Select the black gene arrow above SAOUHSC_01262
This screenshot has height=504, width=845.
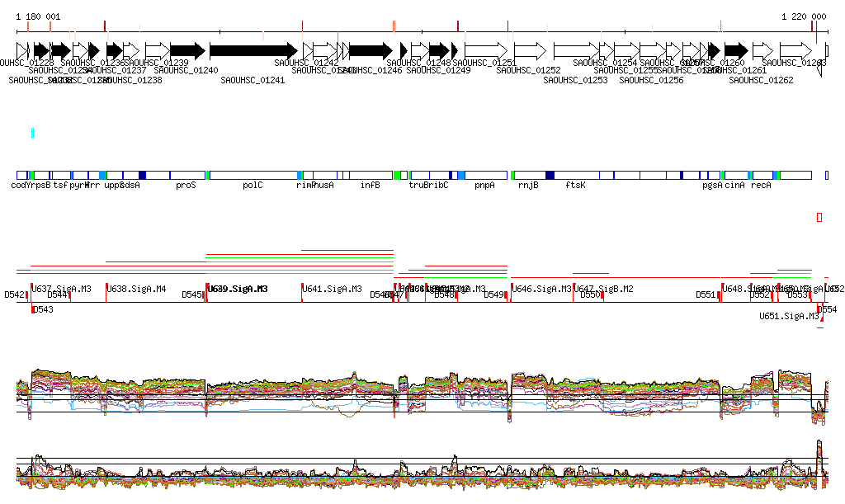tap(736, 51)
